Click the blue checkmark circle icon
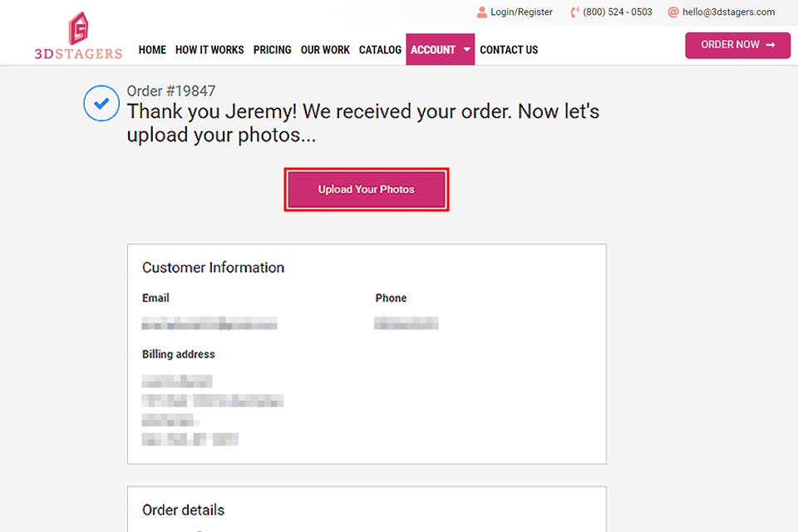798x532 pixels. point(101,104)
